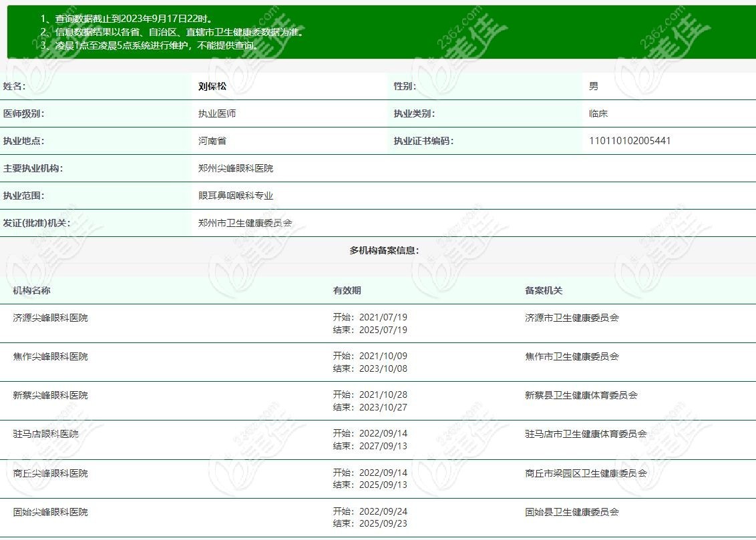Click the 医师级别 label

tap(23, 113)
